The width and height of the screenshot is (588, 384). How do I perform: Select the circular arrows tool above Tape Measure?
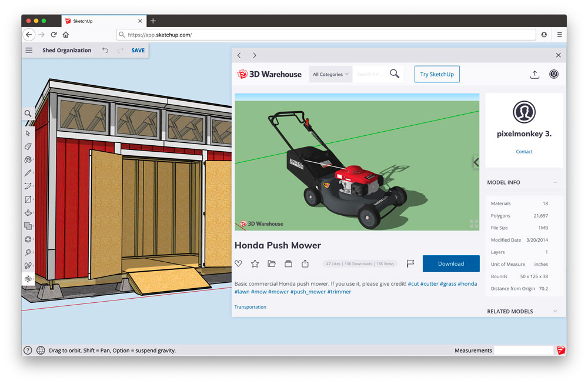click(x=28, y=239)
